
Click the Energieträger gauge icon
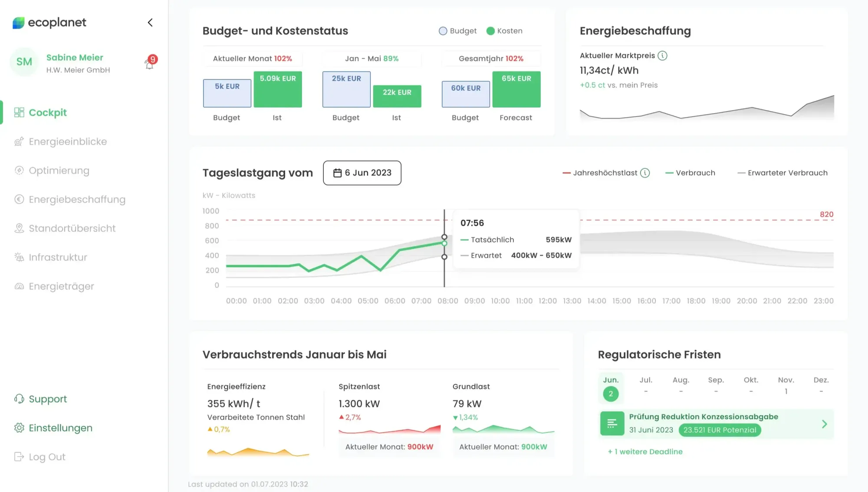[19, 286]
